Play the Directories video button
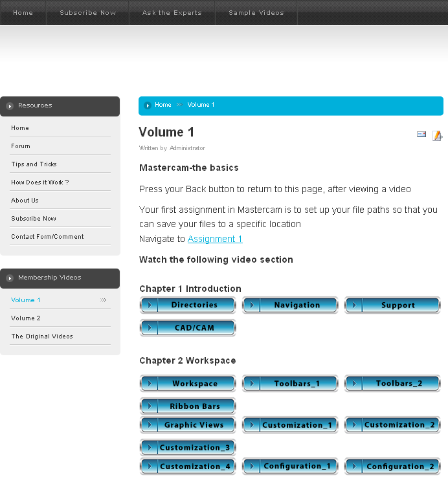448x484 pixels. click(x=188, y=305)
